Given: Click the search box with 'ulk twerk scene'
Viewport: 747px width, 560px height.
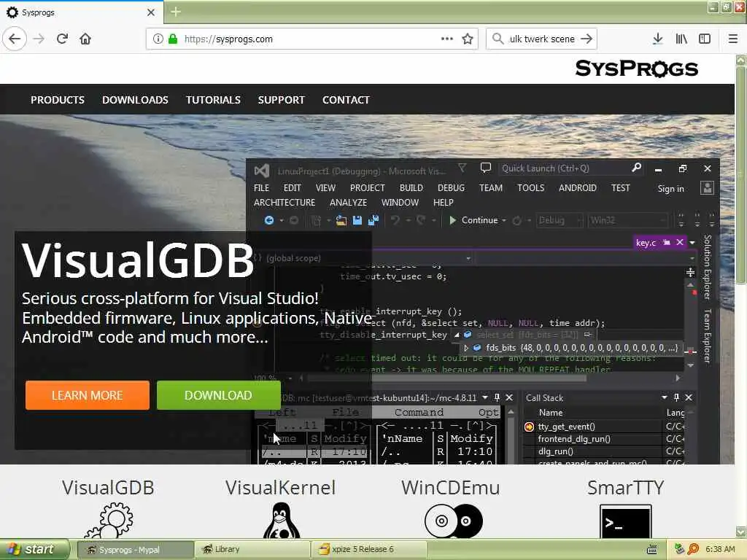Looking at the screenshot, I should (542, 39).
